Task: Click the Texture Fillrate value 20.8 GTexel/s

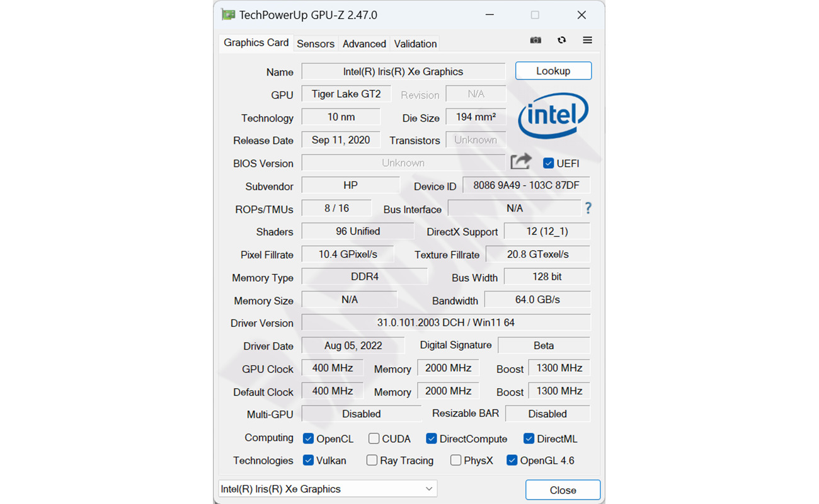Action: point(538,254)
